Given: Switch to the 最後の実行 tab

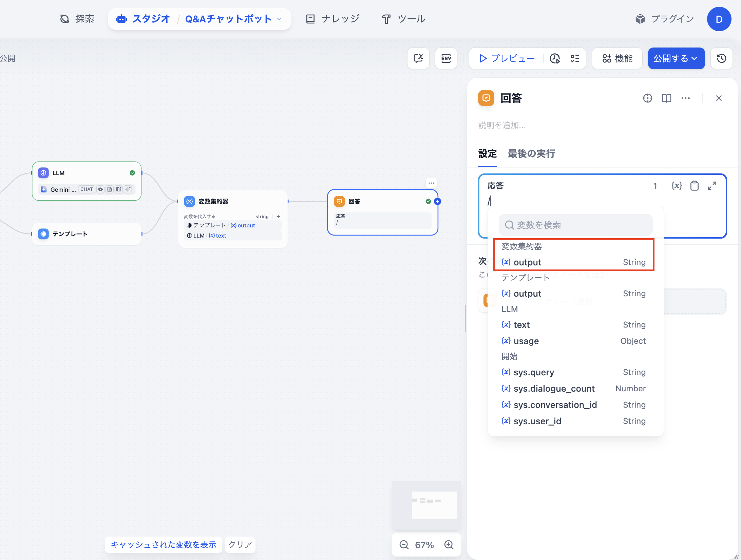Looking at the screenshot, I should [531, 154].
